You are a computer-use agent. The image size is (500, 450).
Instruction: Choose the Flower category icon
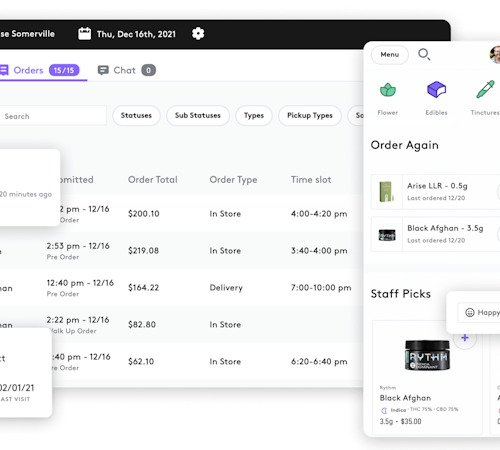click(388, 90)
